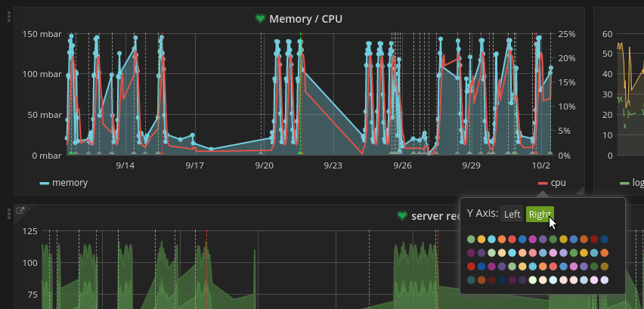Click the Y Axis: label in the popup

click(x=482, y=214)
